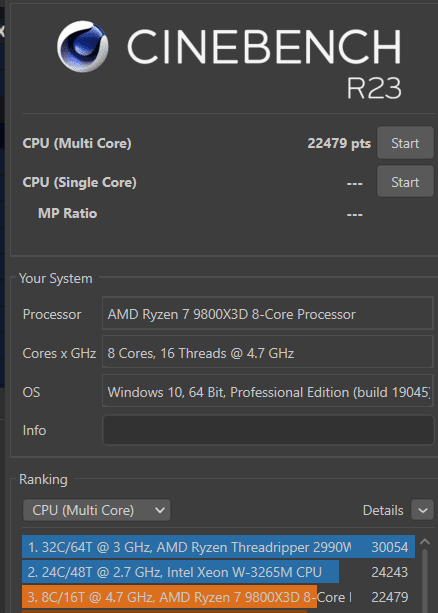Expand the Details chevron button

pyautogui.click(x=423, y=510)
